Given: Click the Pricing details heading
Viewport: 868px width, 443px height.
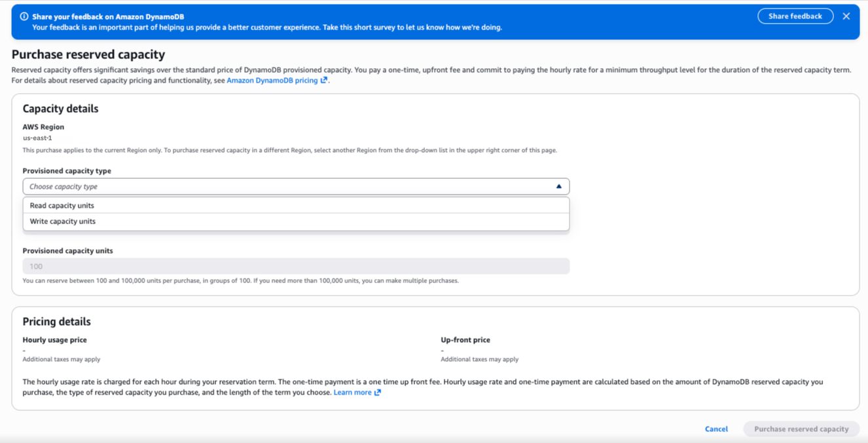Looking at the screenshot, I should pyautogui.click(x=56, y=322).
